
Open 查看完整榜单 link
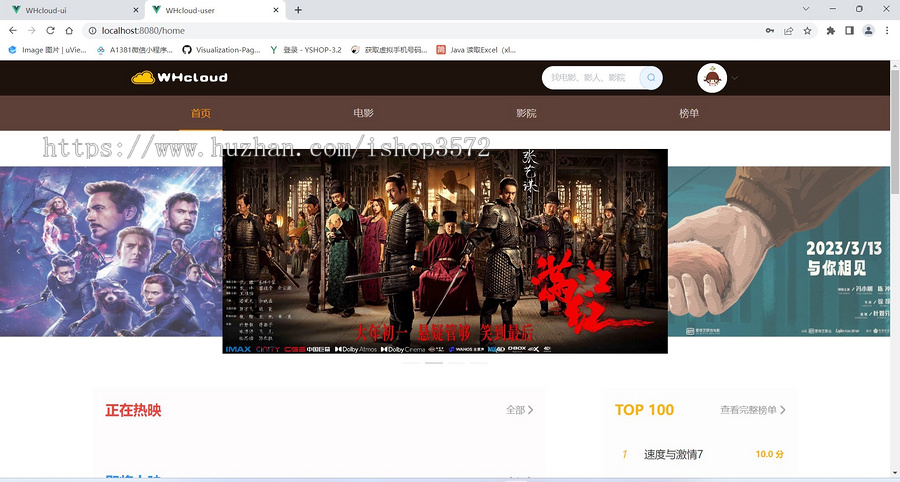(753, 410)
